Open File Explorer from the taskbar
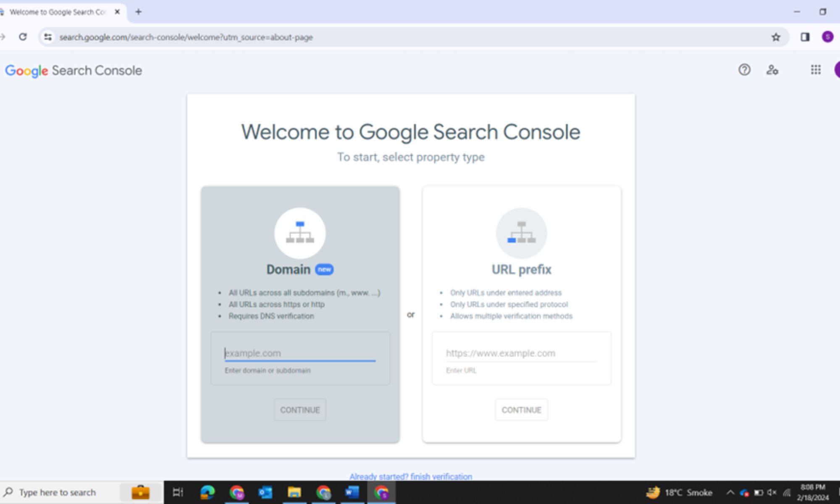This screenshot has width=840, height=504. click(294, 492)
